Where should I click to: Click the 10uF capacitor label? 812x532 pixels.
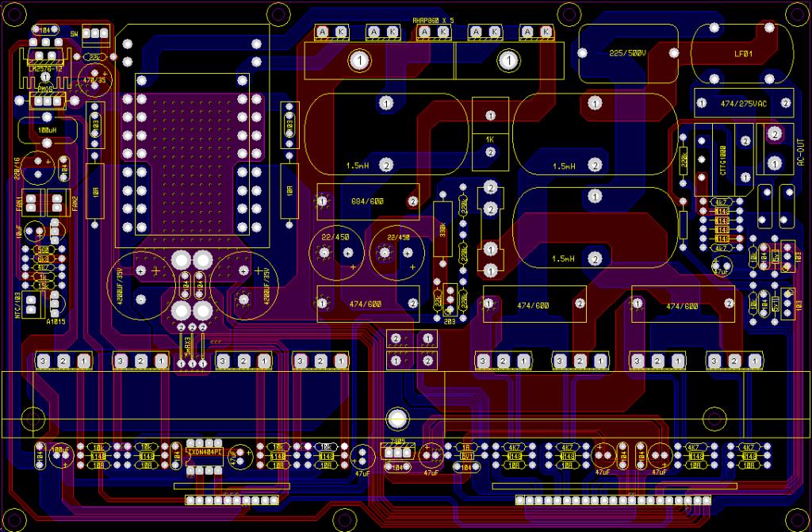(19, 232)
